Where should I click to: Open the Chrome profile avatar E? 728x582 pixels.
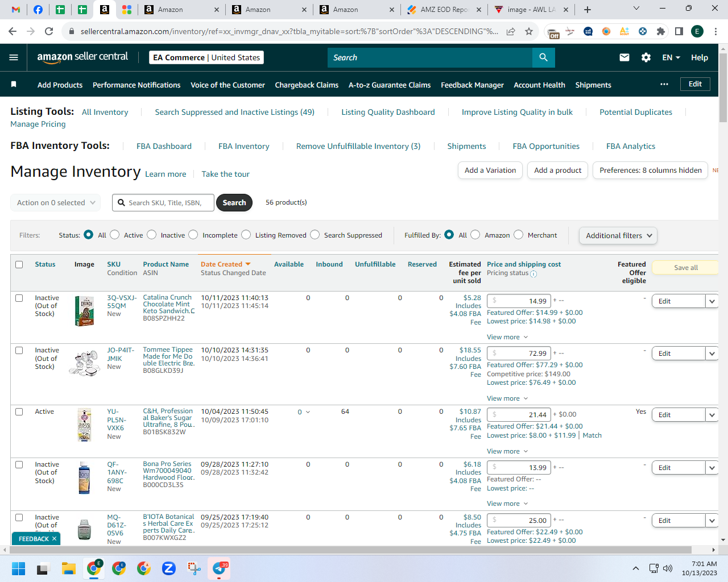(697, 31)
